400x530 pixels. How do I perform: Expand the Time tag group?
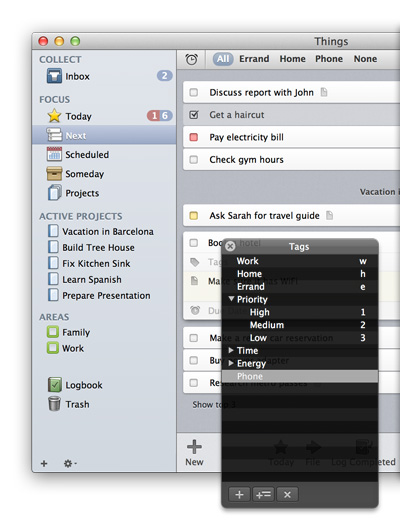(x=231, y=350)
